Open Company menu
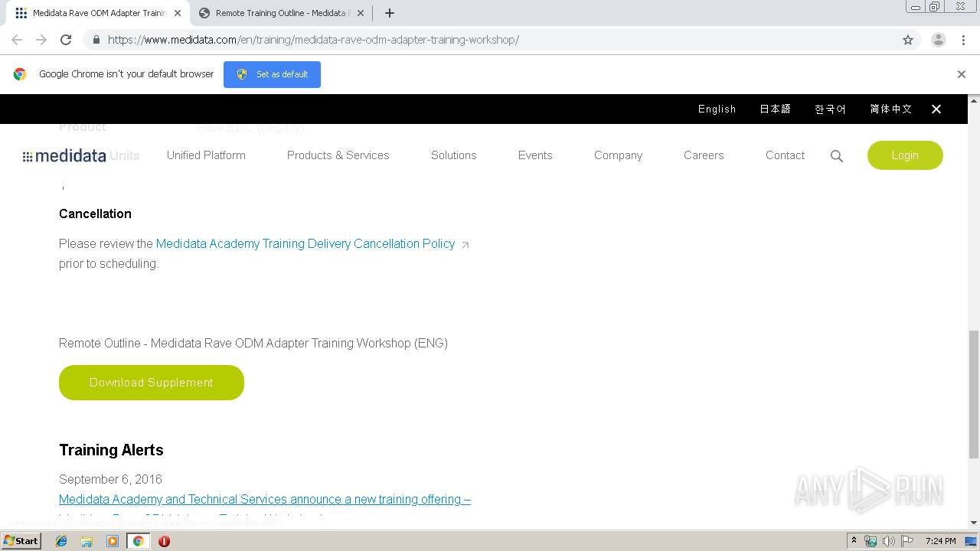Image resolution: width=980 pixels, height=551 pixels. [618, 155]
